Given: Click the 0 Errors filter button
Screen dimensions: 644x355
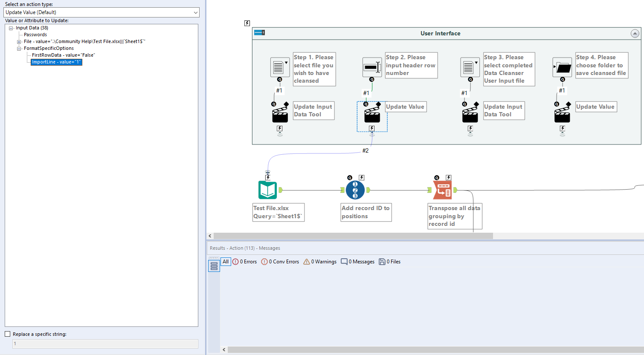Looking at the screenshot, I should click(x=245, y=261).
